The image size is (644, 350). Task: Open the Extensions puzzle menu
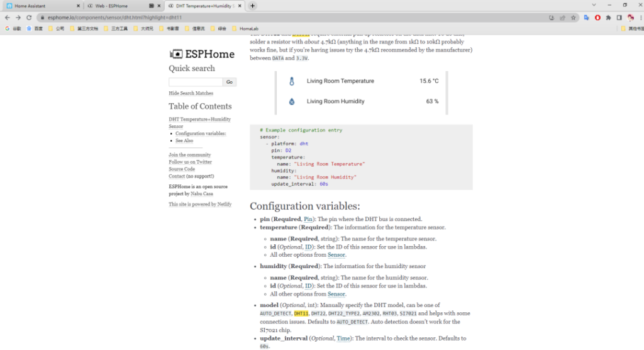pos(608,18)
